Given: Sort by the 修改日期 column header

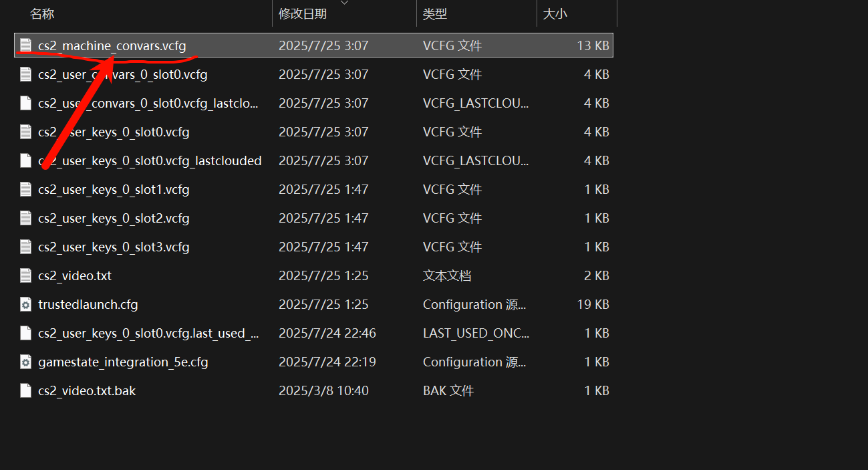Looking at the screenshot, I should pos(303,13).
